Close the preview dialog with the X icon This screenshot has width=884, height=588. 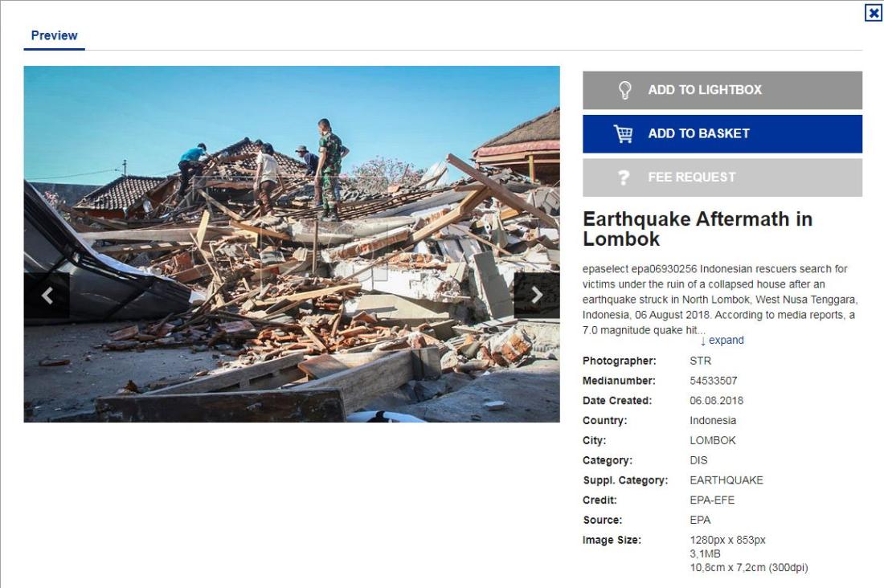point(874,12)
